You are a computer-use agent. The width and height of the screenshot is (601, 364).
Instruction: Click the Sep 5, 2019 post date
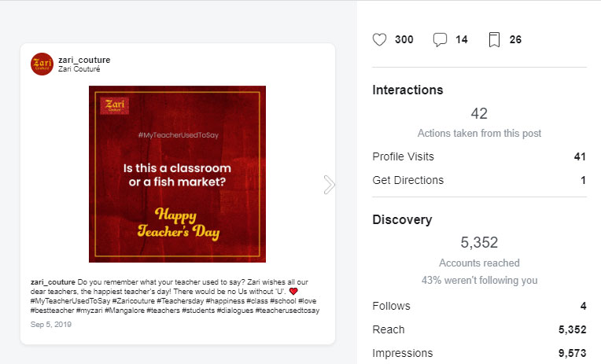(51, 325)
